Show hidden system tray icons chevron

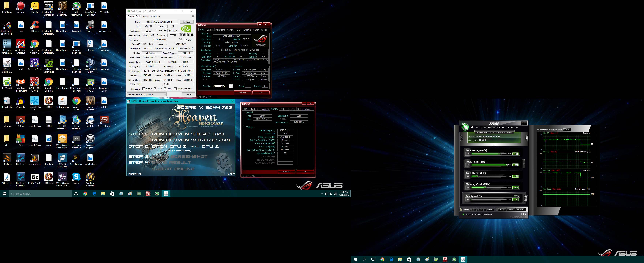click(322, 194)
